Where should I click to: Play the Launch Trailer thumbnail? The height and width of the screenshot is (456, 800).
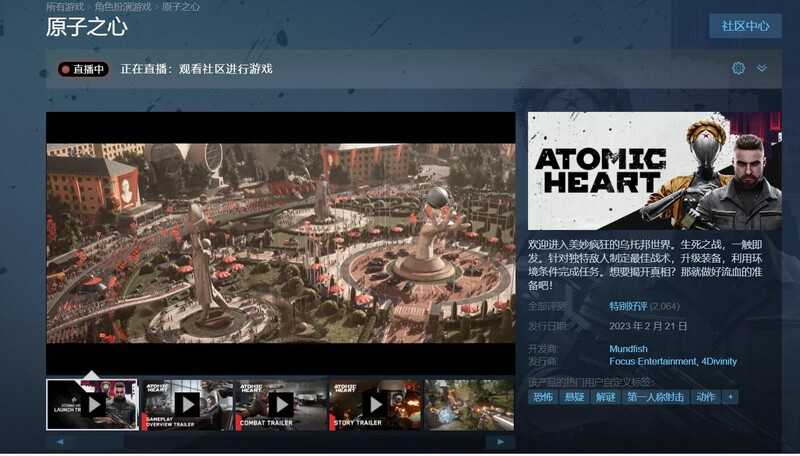point(92,404)
